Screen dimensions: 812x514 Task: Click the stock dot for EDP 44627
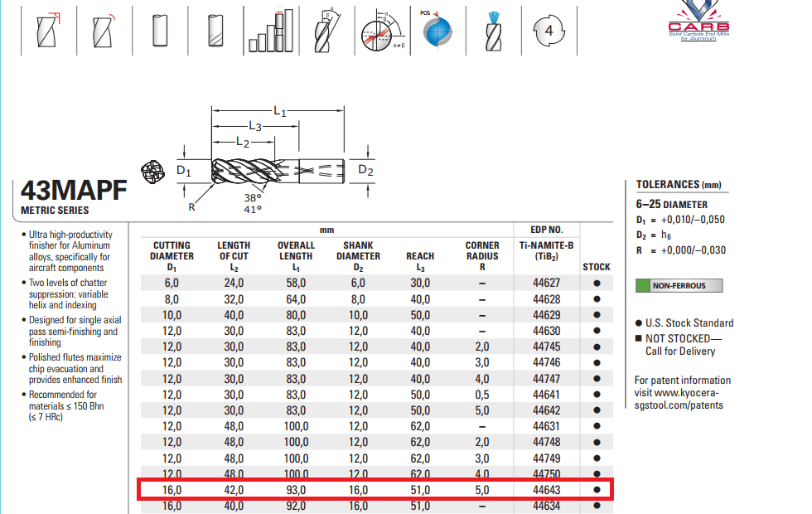pyautogui.click(x=597, y=284)
